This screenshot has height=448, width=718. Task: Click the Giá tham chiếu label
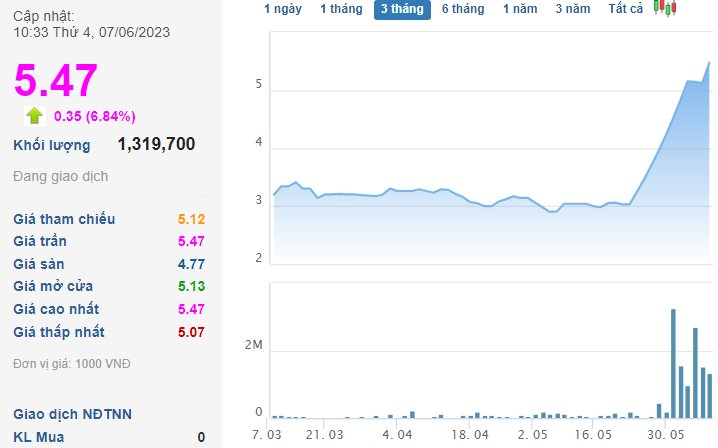pyautogui.click(x=64, y=219)
